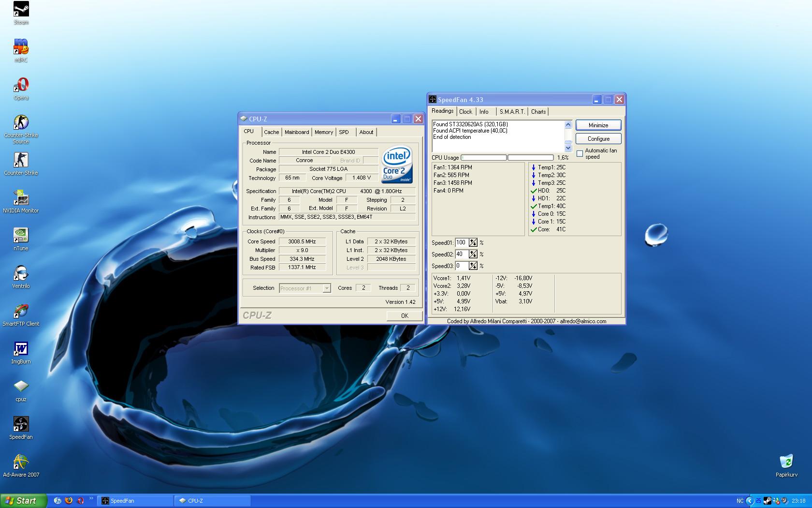Click the Fan1: 1364 RPM reading

(x=453, y=167)
